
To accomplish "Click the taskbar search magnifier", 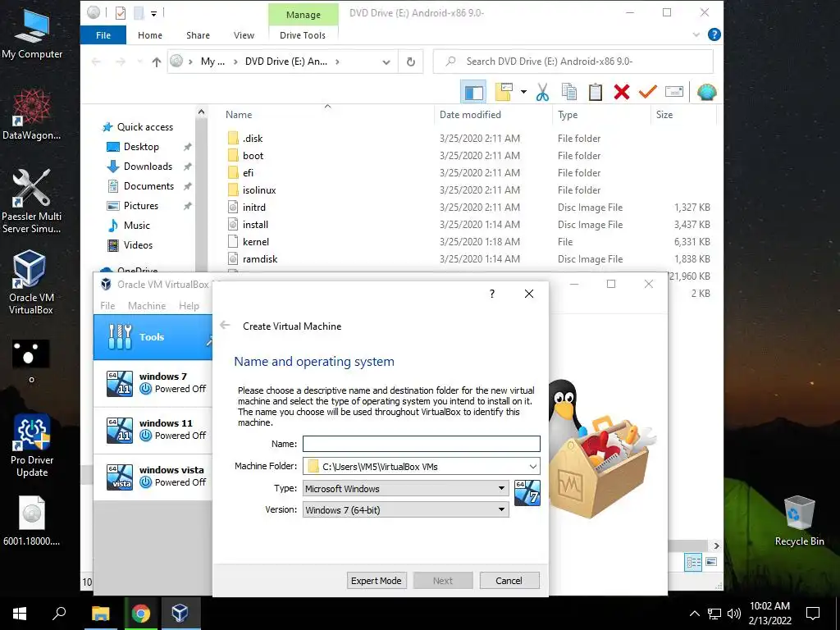I will click(x=59, y=614).
